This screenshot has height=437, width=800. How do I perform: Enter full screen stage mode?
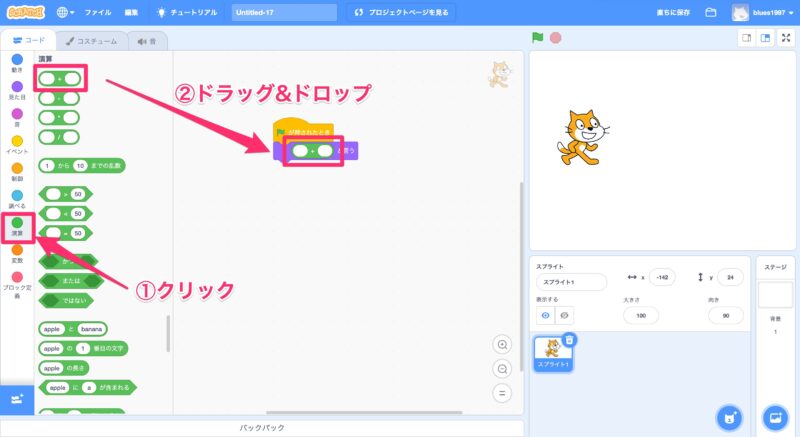point(785,38)
